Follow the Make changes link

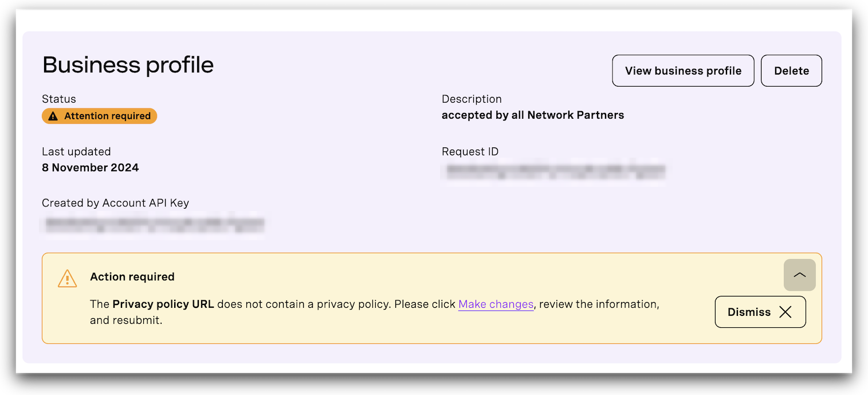pos(496,304)
